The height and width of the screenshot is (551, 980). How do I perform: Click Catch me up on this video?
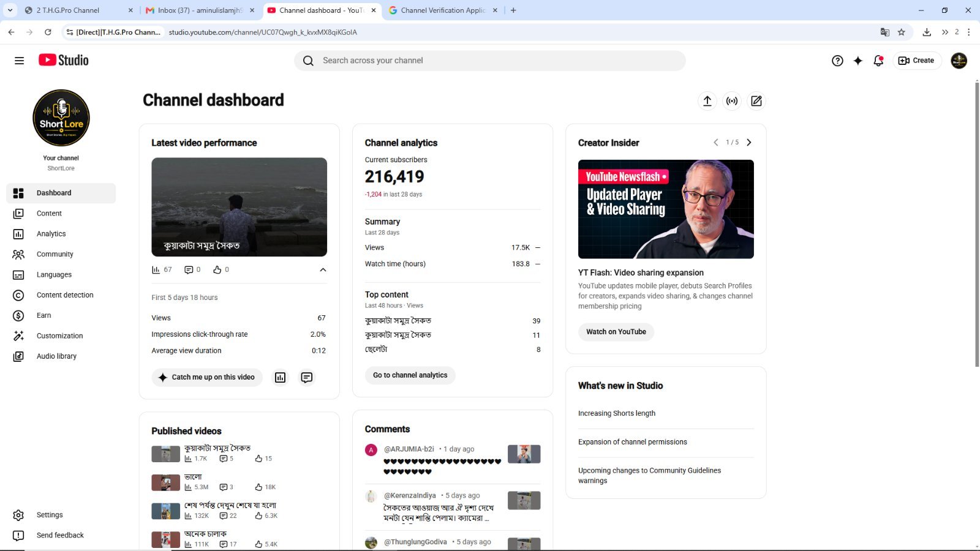207,378
